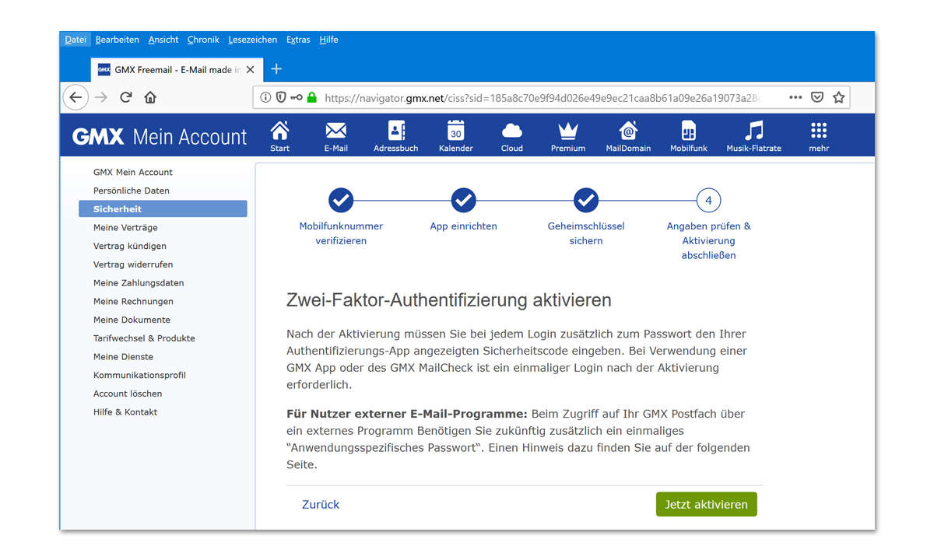
Task: Click the 'Mobilfunknummer verifizieren' step label
Action: coord(341,233)
